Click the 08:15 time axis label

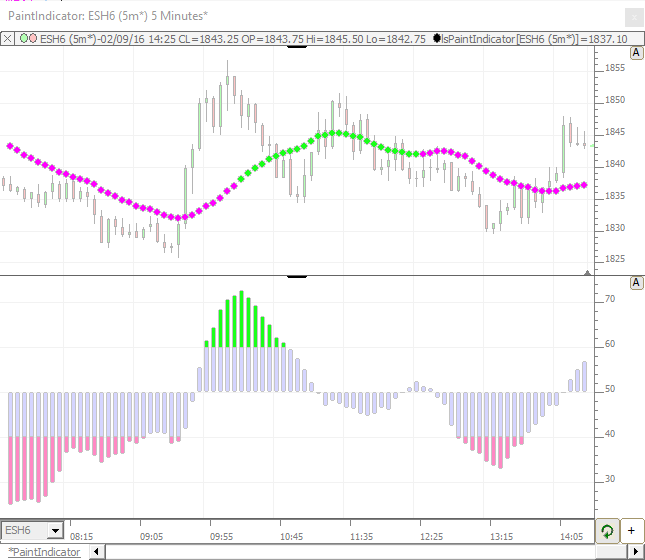click(81, 537)
